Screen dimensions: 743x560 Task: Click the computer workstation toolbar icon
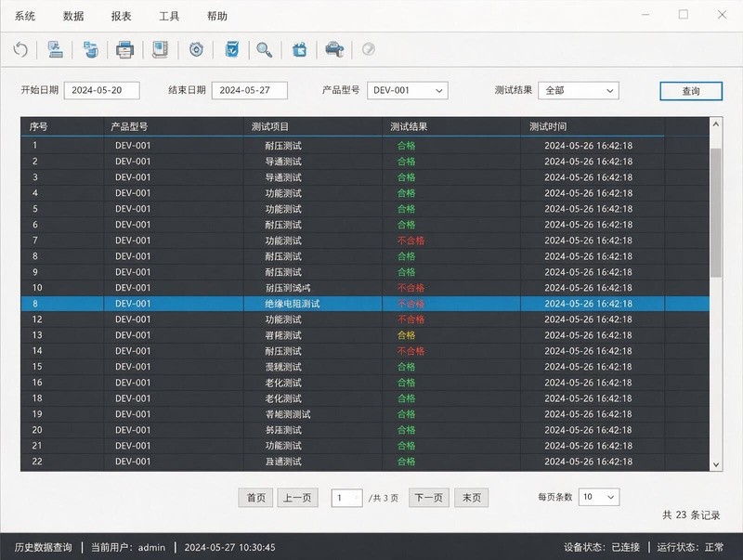pyautogui.click(x=56, y=49)
